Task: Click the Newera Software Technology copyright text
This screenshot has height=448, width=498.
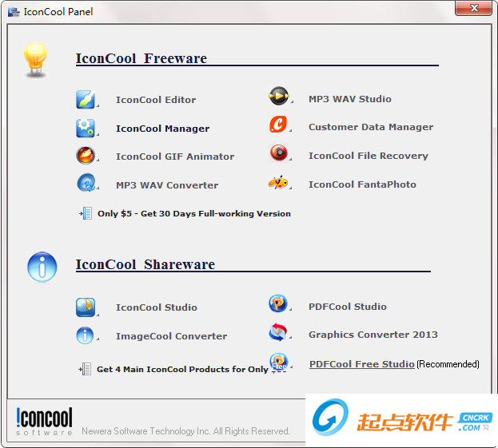Action: pos(185,431)
